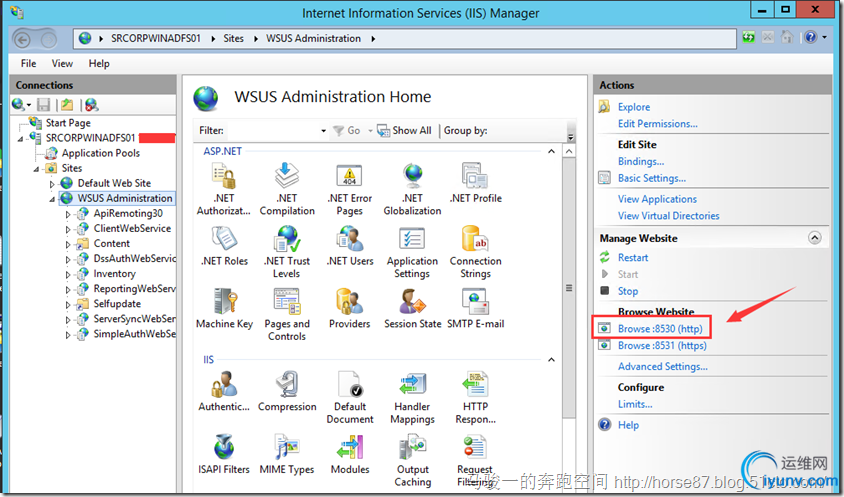Open the .NET Globalization icon

tap(412, 177)
